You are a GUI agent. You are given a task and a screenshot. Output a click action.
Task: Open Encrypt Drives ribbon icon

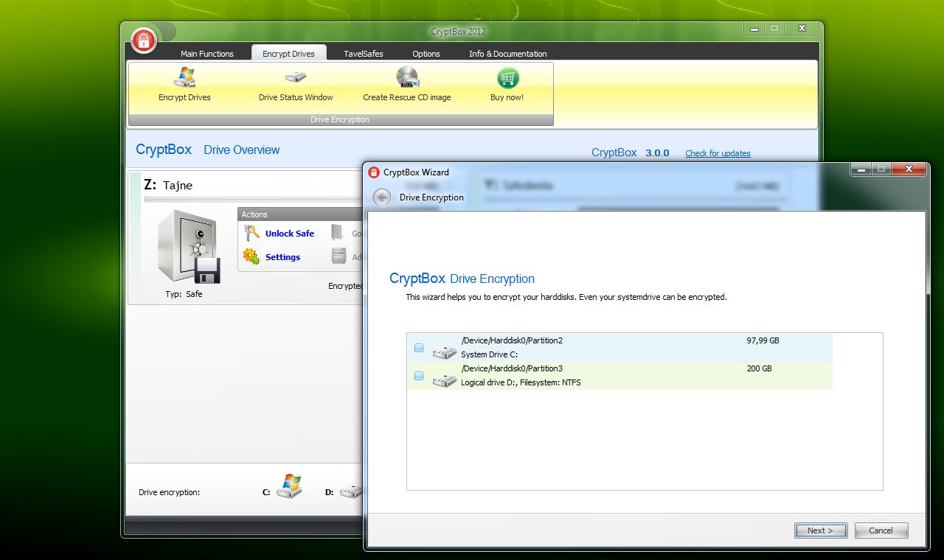(184, 77)
